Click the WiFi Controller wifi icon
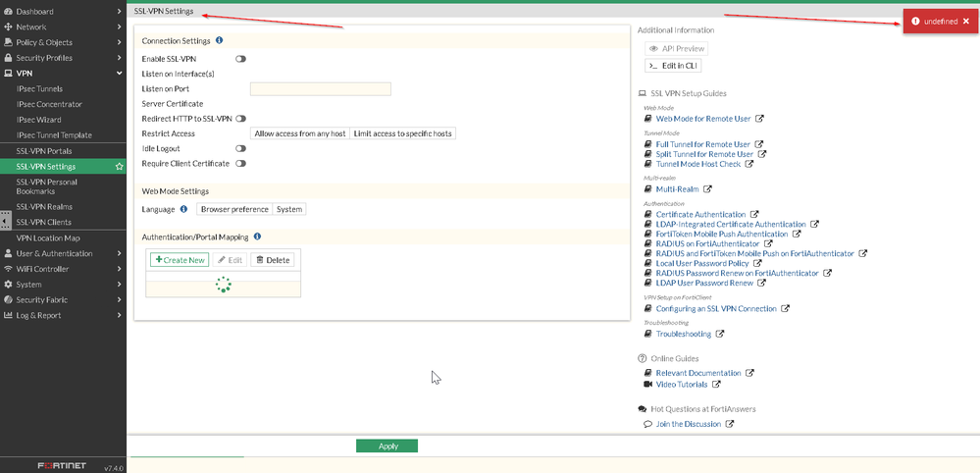The image size is (980, 473). click(8, 269)
